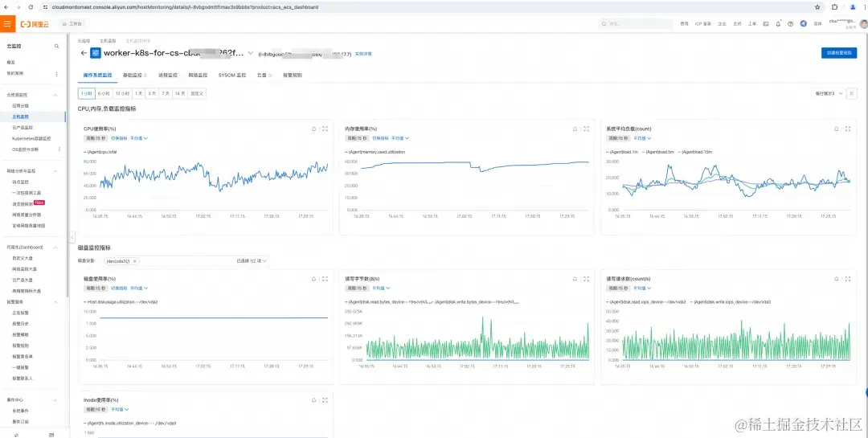The image size is (868, 438).
Task: Expand CPU使用率 chart to fullscreen
Action: (x=325, y=129)
